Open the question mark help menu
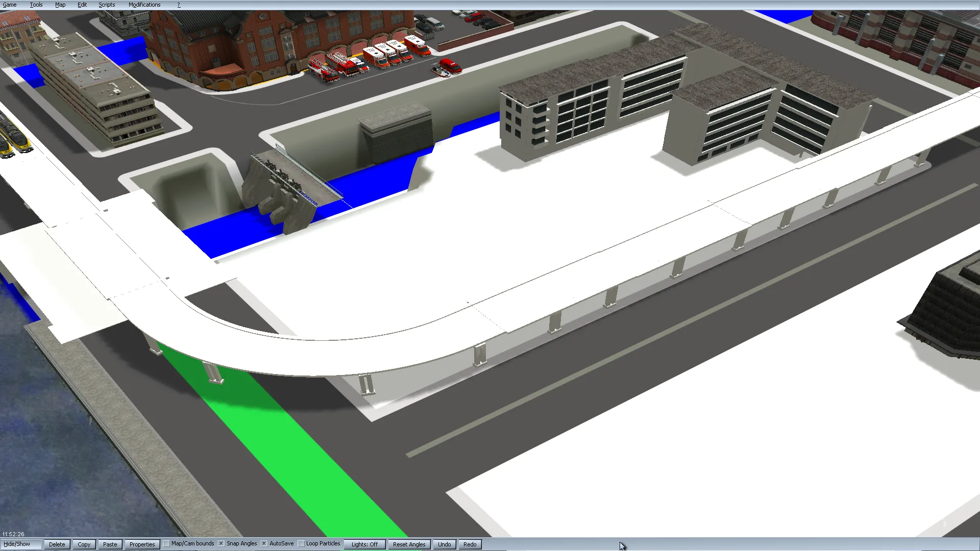 179,5
